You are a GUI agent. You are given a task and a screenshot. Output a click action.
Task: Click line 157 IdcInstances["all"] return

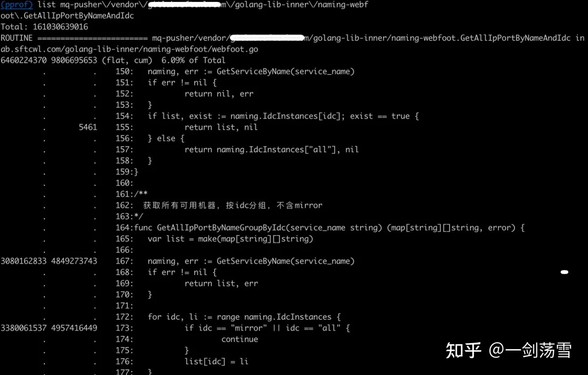pyautogui.click(x=271, y=150)
